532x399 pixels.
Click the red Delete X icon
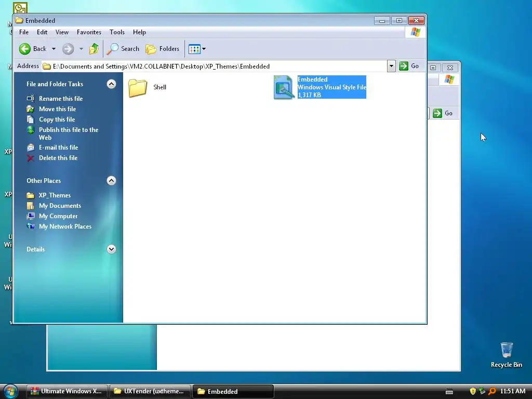coord(31,158)
